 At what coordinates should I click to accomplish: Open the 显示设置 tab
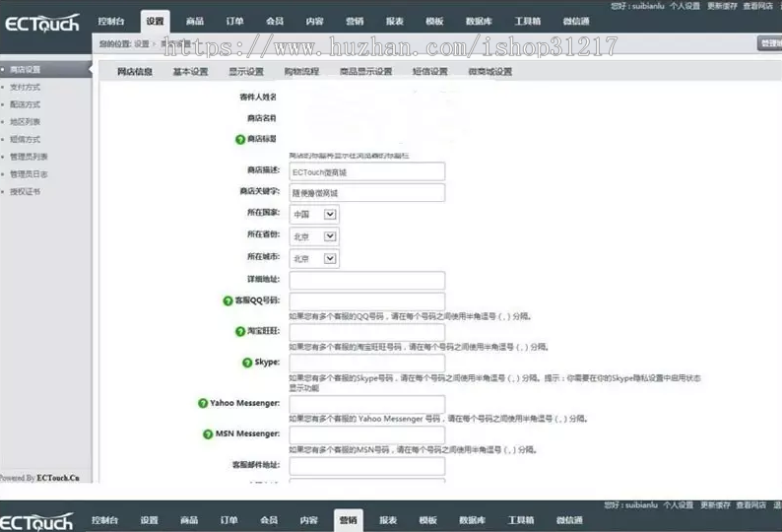point(246,72)
